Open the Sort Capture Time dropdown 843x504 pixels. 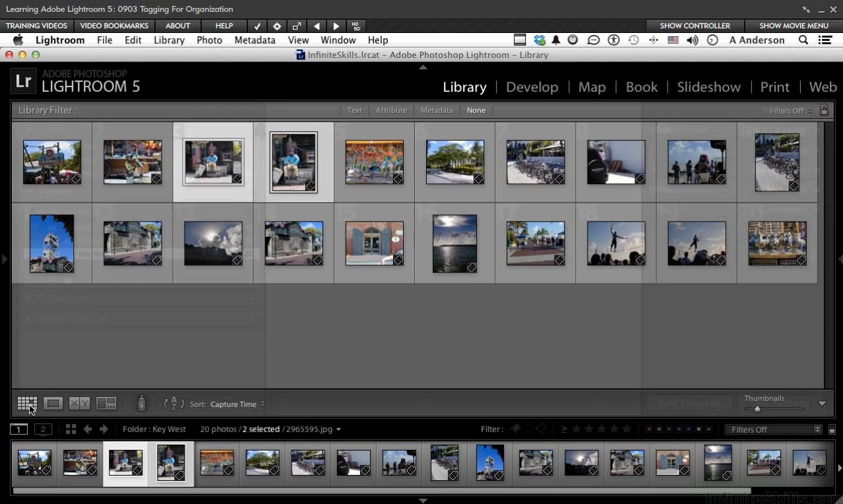(x=237, y=404)
